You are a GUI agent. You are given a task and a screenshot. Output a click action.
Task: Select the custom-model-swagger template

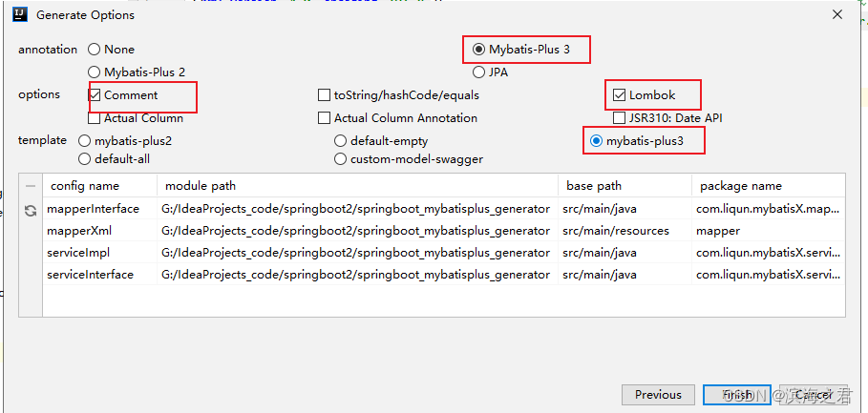click(x=341, y=159)
